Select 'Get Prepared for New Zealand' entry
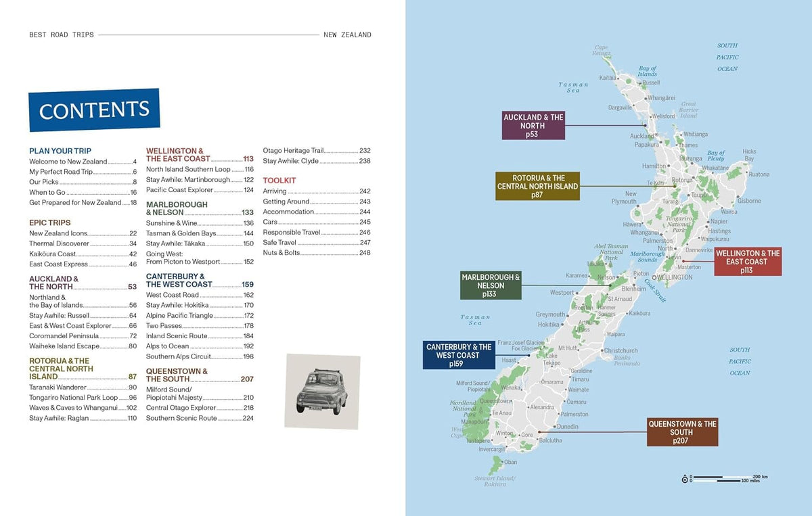The image size is (812, 516). coord(83,202)
